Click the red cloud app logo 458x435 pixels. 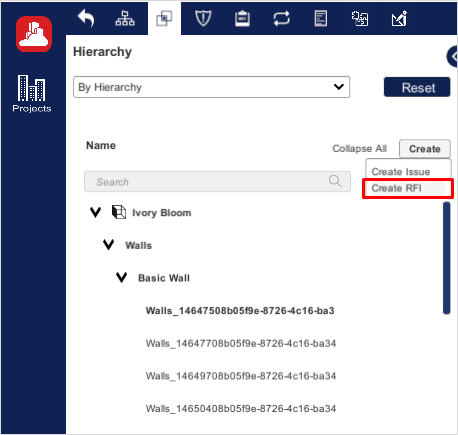click(x=34, y=34)
